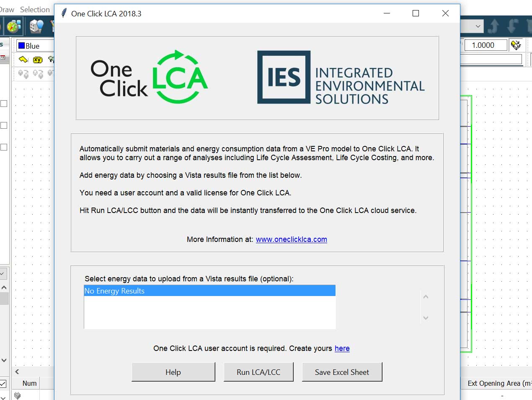Screen dimensions: 532x400
Task: Click the One Click LCA feather title icon
Action: (64, 13)
